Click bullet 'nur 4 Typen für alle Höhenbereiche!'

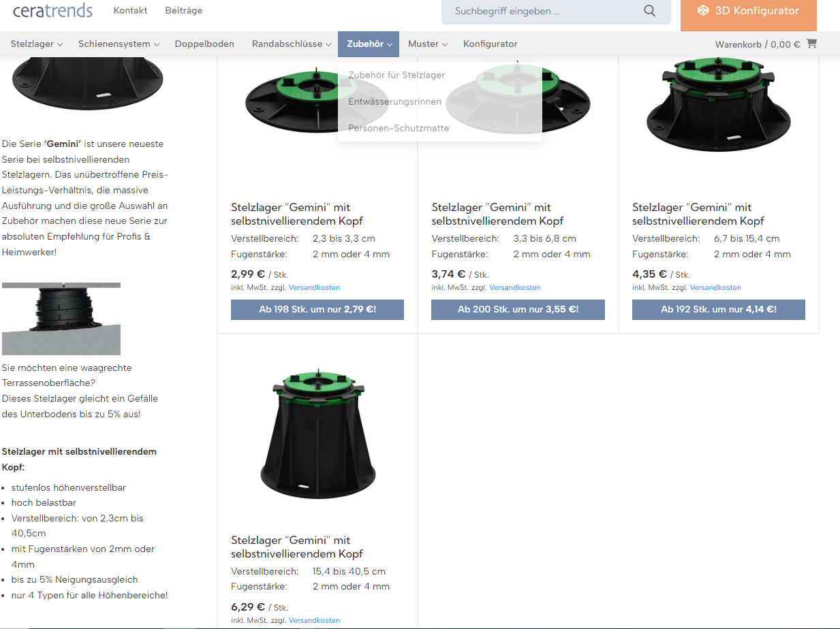(89, 595)
